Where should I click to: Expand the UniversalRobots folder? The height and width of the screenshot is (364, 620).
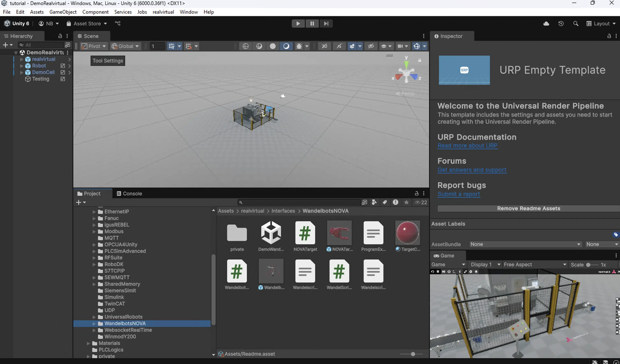tap(94, 317)
